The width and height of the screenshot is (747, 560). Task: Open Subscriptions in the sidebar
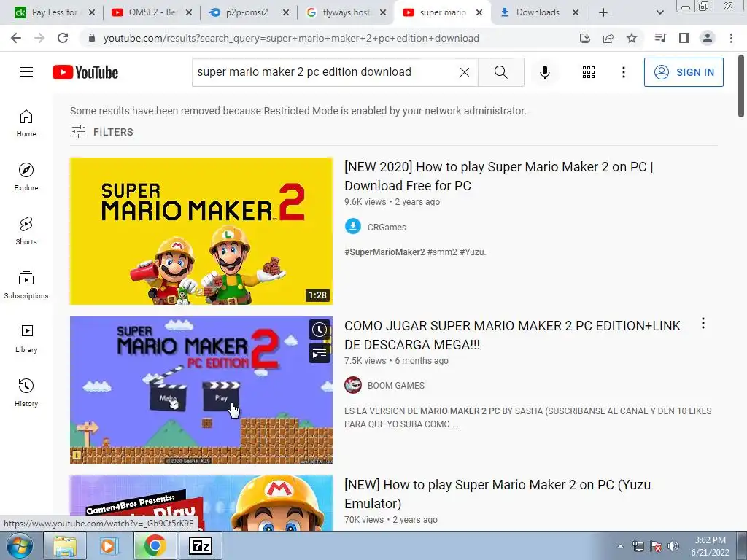[x=26, y=285]
